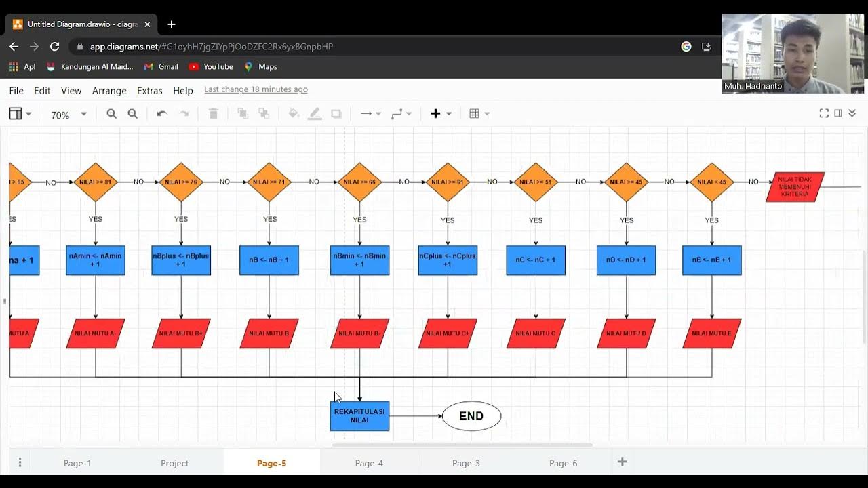Undo the last change
Image resolution: width=868 pixels, height=488 pixels.
pyautogui.click(x=161, y=114)
